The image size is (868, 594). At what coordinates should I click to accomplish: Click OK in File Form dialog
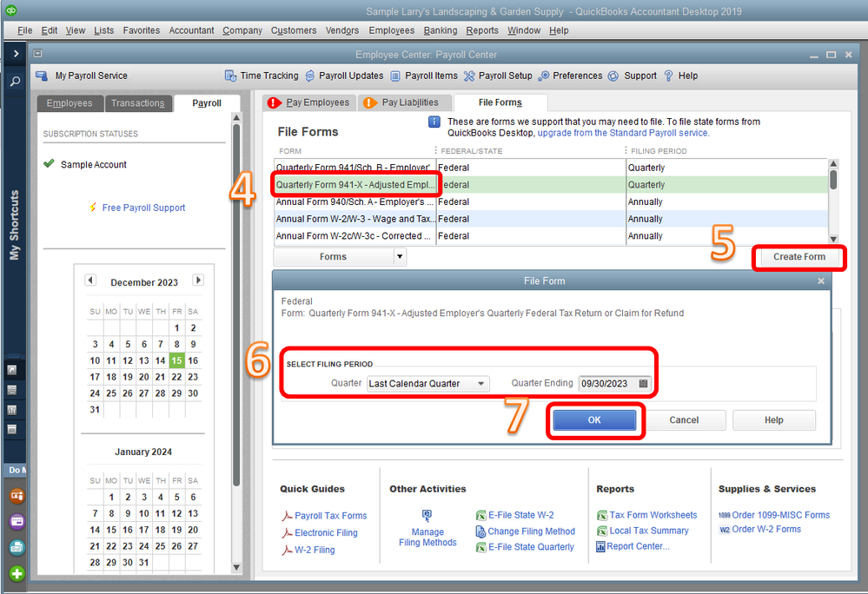pos(594,420)
